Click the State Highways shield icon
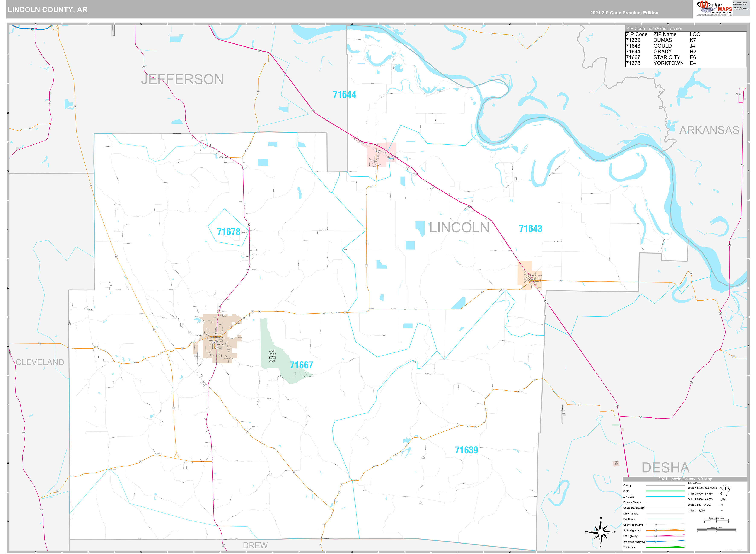This screenshot has width=756, height=554. [x=656, y=531]
